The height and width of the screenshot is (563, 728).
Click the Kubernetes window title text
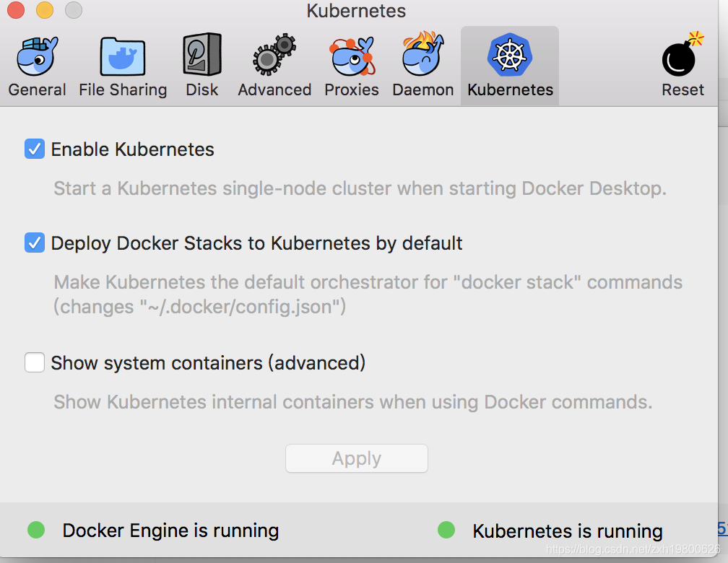click(356, 12)
